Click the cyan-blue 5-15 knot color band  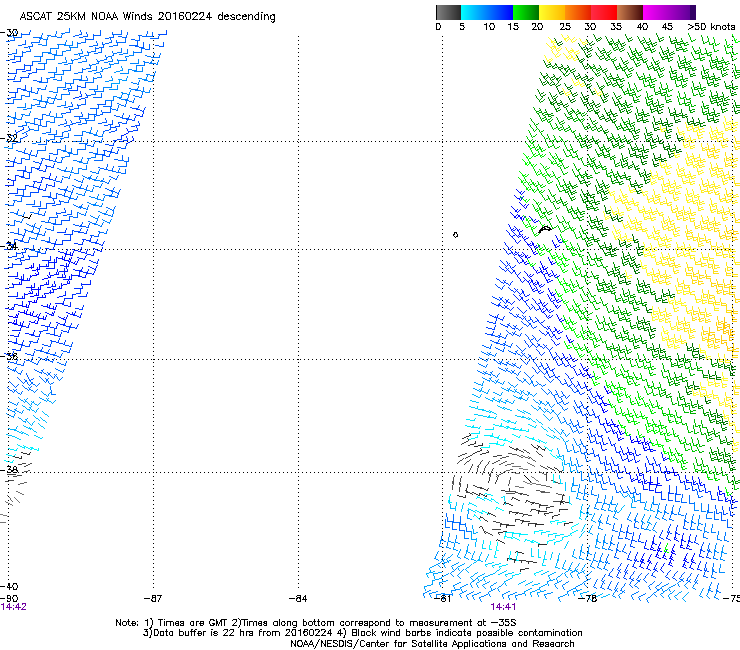pyautogui.click(x=487, y=12)
